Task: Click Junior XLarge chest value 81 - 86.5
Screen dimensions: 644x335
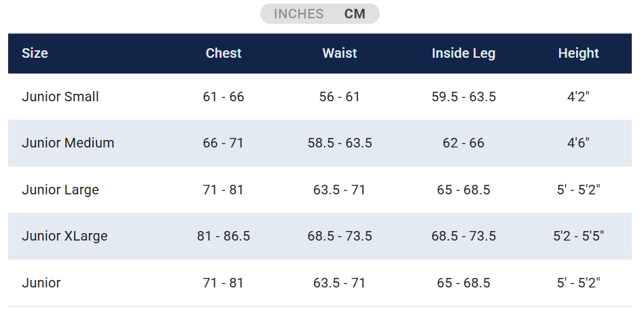Action: pyautogui.click(x=223, y=236)
